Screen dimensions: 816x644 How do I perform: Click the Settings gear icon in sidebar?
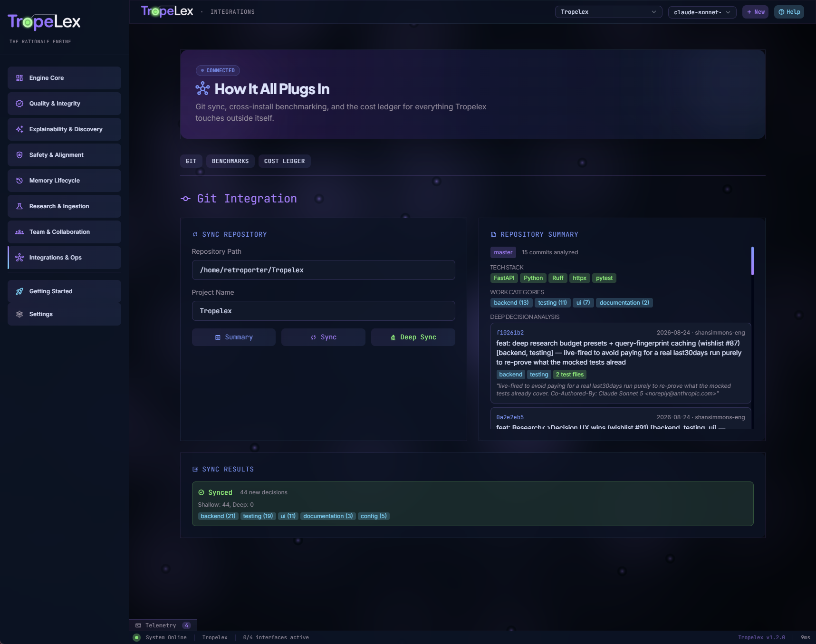click(x=19, y=314)
